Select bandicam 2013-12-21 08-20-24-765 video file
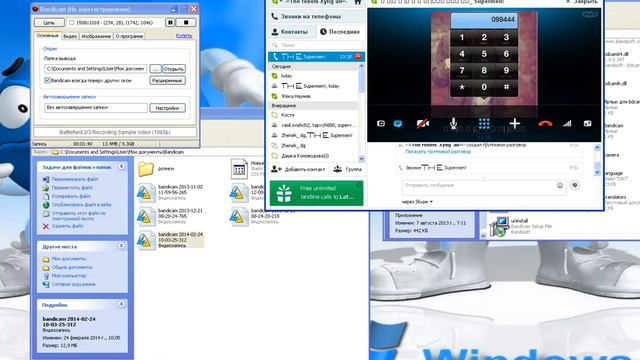The image size is (640, 360). pyautogui.click(x=171, y=216)
